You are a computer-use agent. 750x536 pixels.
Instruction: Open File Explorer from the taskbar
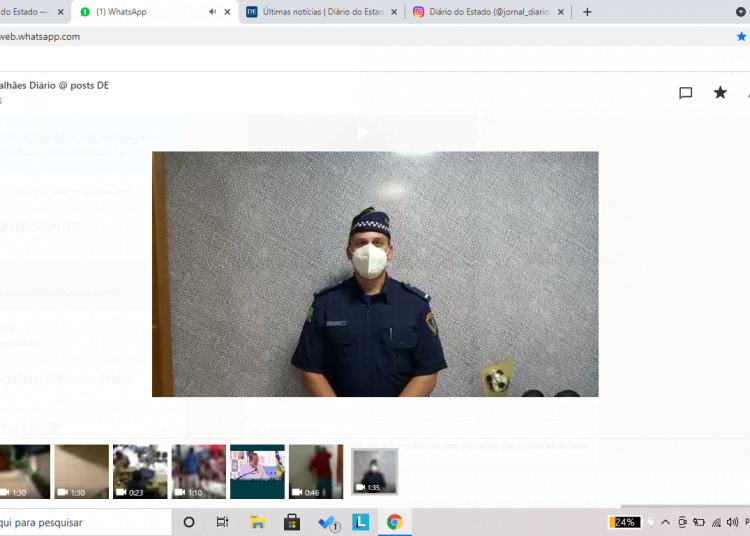click(257, 522)
